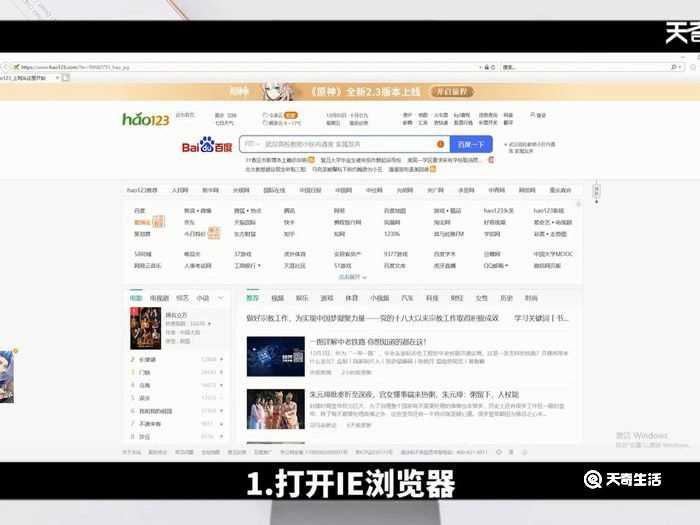Open the IE search provider dropdown arrow

click(x=680, y=67)
